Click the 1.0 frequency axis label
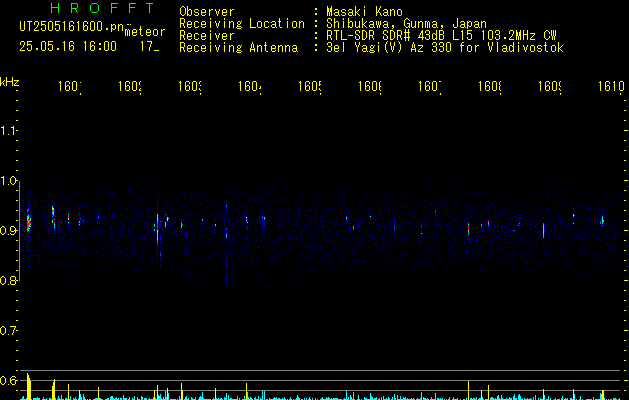The width and height of the screenshot is (629, 400). click(x=9, y=181)
